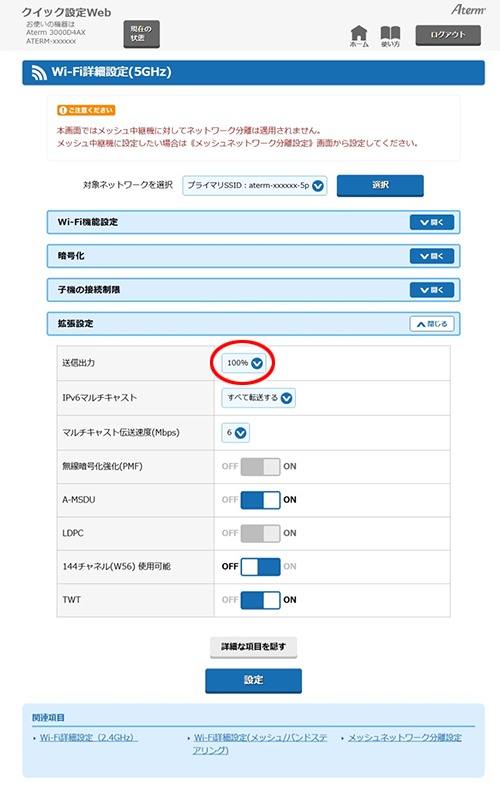Click the orange ご注意ください caution badge
500x793 pixels.
coord(86,110)
